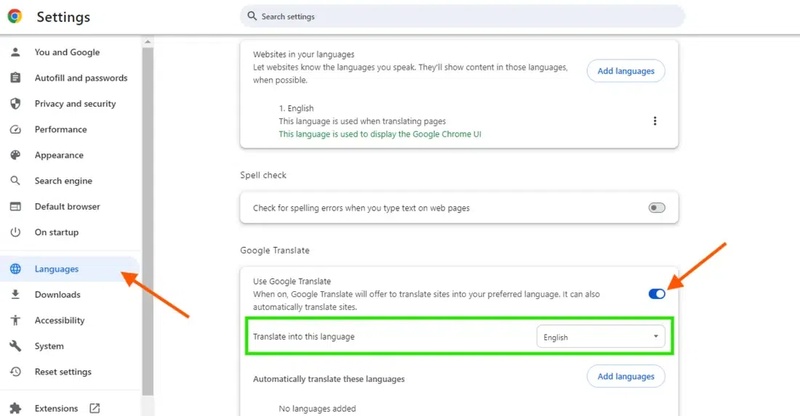Click the Chrome logo icon
This screenshot has width=800, height=416.
(15, 16)
